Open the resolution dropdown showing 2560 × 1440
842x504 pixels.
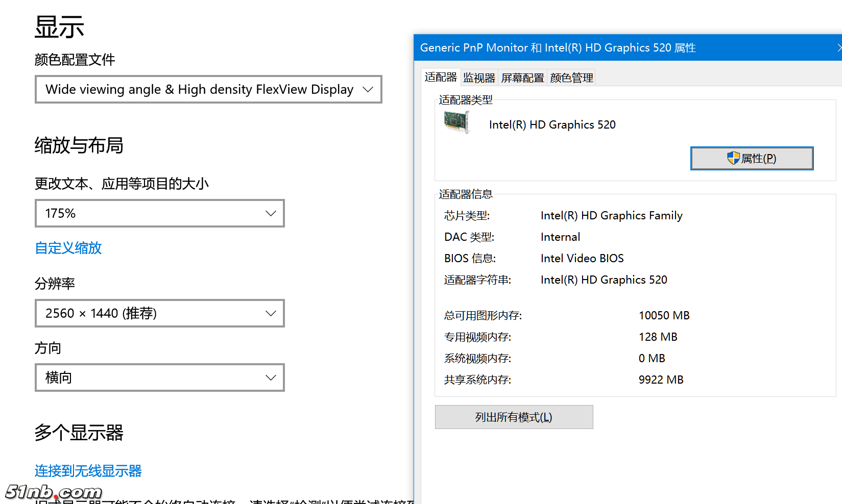tap(159, 313)
